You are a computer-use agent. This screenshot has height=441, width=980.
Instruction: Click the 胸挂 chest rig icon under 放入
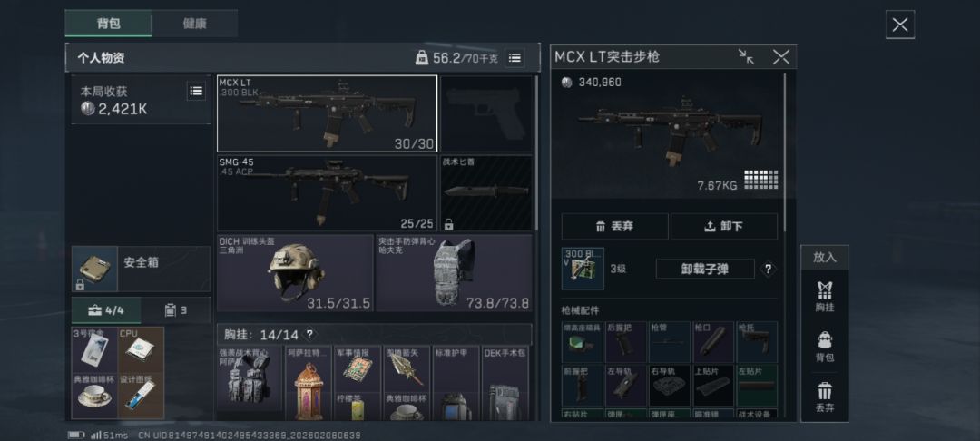(824, 296)
